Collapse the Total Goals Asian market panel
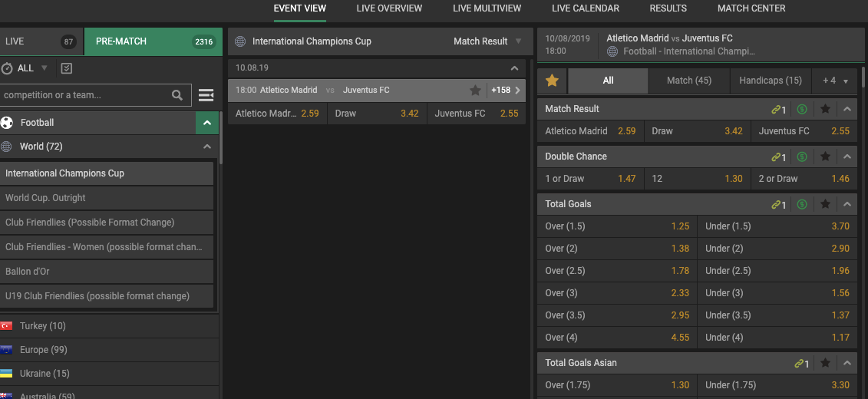The height and width of the screenshot is (399, 868). pos(847,363)
